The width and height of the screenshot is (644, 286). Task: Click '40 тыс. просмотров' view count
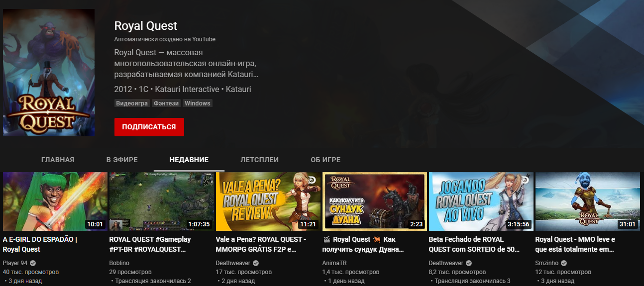(x=31, y=272)
